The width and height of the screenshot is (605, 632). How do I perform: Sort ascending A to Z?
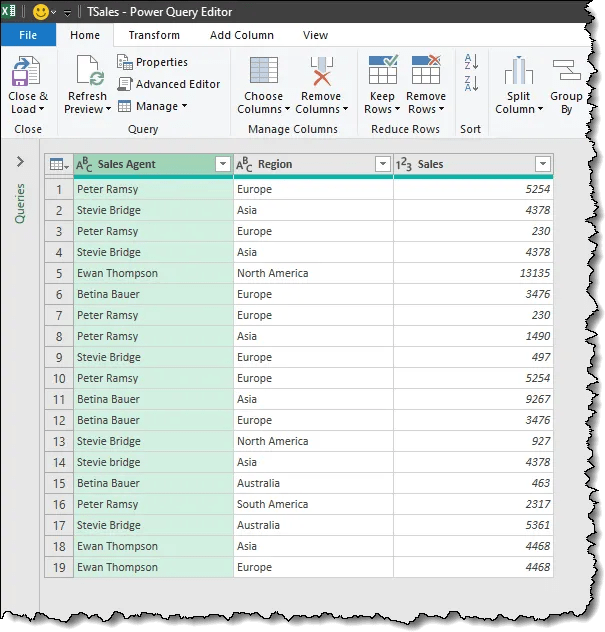[x=471, y=62]
